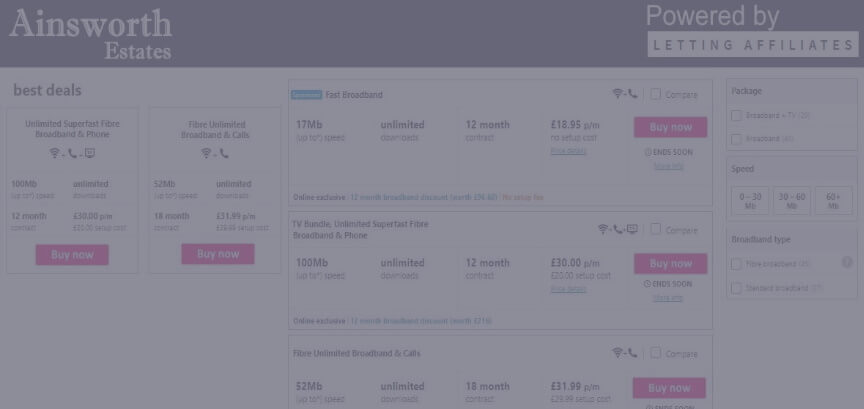This screenshot has height=409, width=864.
Task: Buy now on Fibre Unlimited best deal card
Action: [218, 254]
